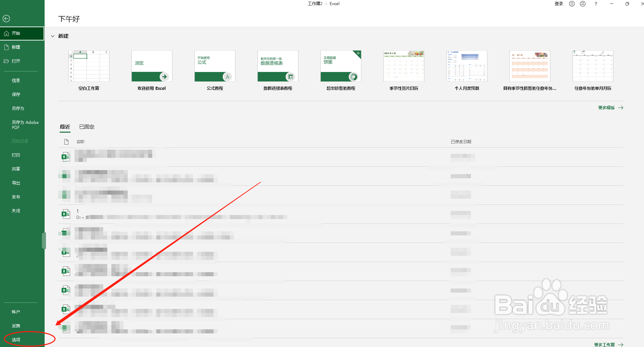This screenshot has height=347, width=644.
Task: Open the 季节性照片日历 template
Action: coord(404,66)
